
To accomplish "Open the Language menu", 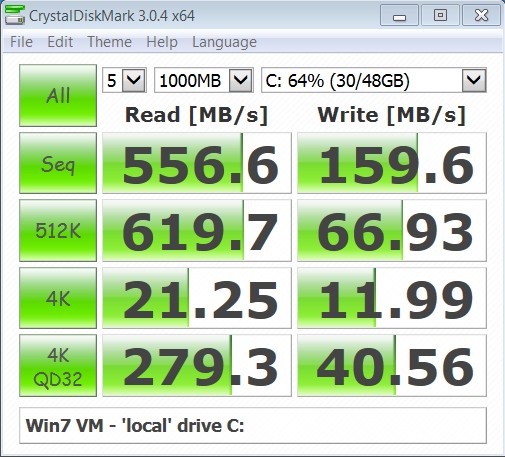I will (x=224, y=42).
